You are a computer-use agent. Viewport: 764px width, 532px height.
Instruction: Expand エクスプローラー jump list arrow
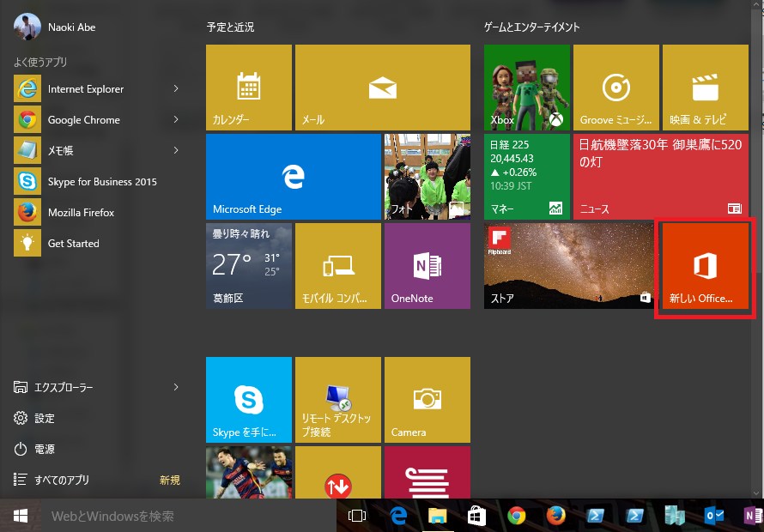176,387
